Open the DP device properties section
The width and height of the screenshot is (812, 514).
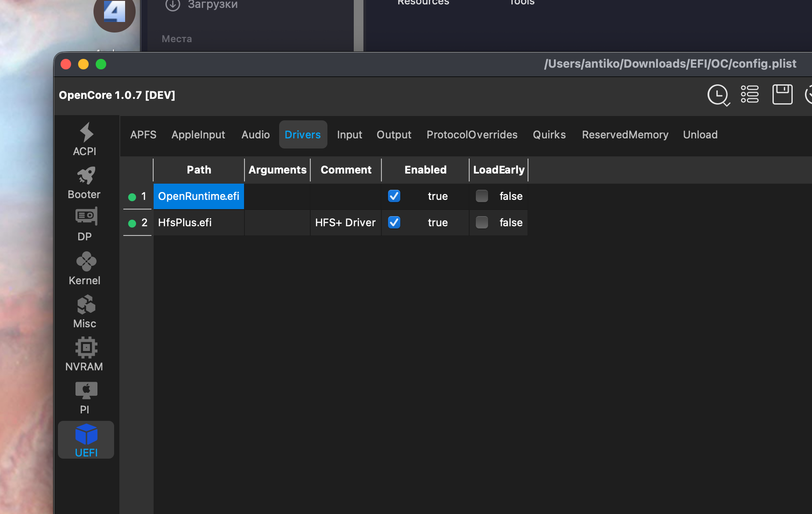click(x=85, y=224)
